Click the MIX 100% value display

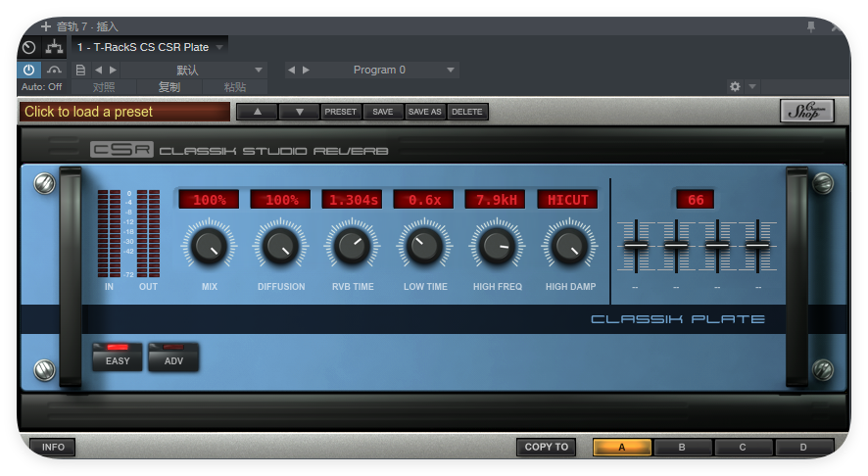point(209,200)
